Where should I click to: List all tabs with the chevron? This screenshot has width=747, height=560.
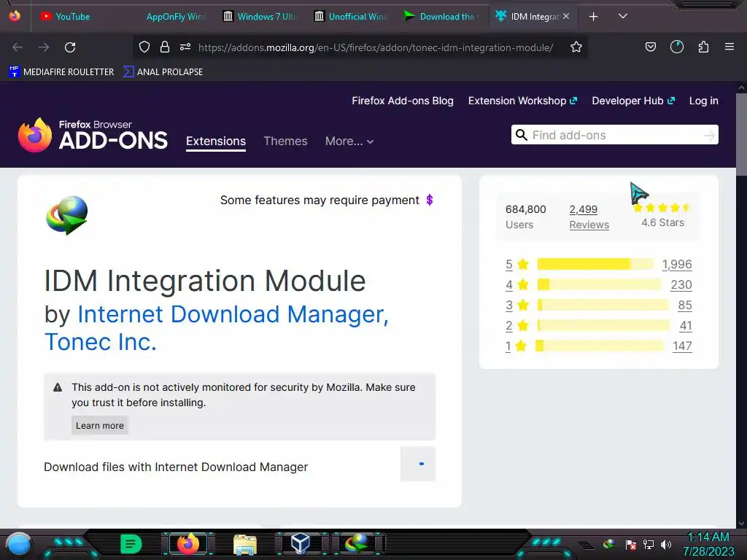pos(623,16)
